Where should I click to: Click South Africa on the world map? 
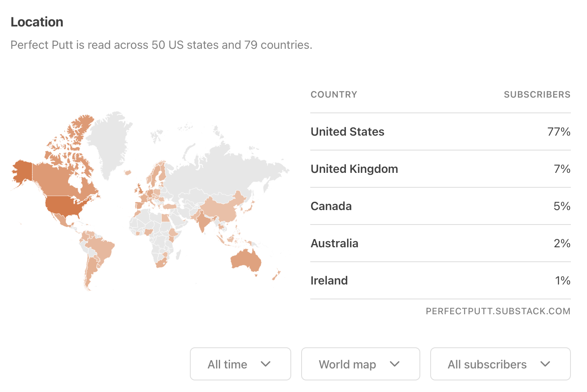[161, 263]
